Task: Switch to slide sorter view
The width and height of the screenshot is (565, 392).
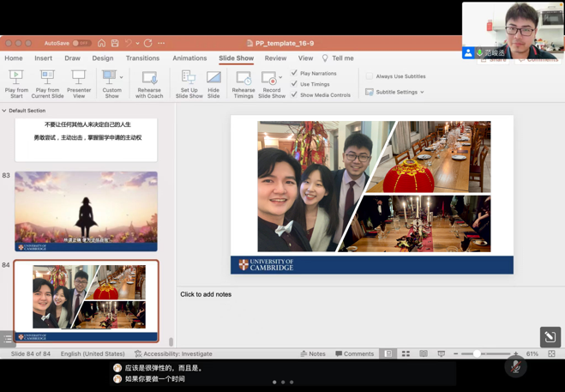Action: pyautogui.click(x=406, y=353)
